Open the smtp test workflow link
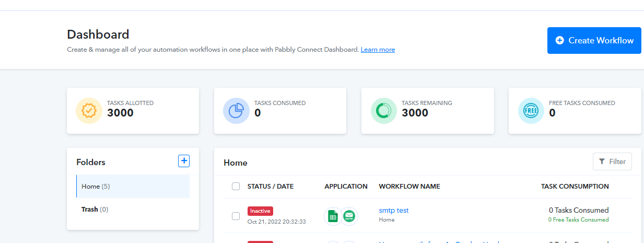The image size is (644, 243). (394, 211)
